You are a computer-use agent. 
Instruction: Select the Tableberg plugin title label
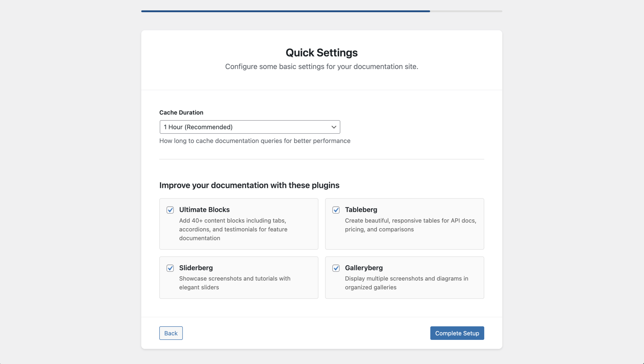click(x=361, y=210)
